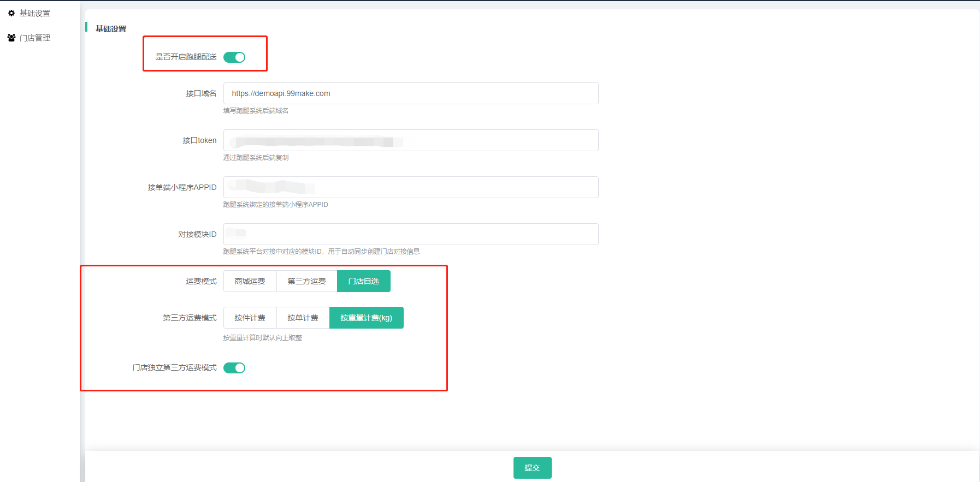This screenshot has width=980, height=482.
Task: Click the 基础设置 section heading
Action: (111, 29)
